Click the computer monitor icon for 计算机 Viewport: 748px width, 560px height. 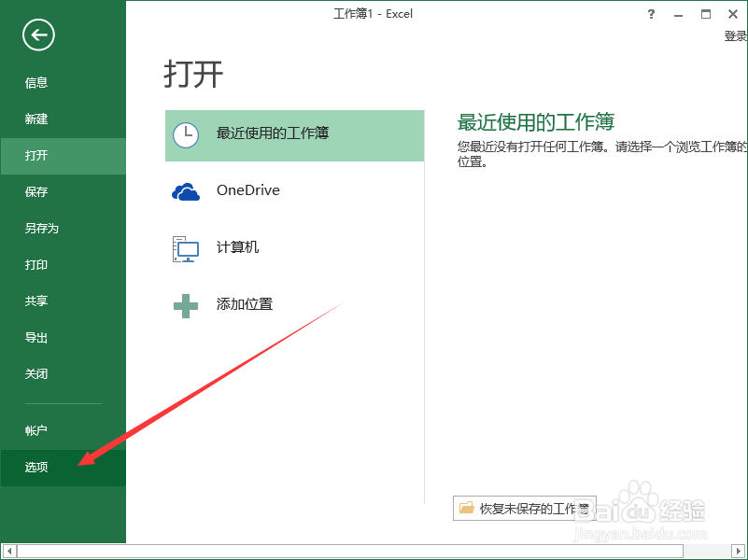click(x=186, y=247)
